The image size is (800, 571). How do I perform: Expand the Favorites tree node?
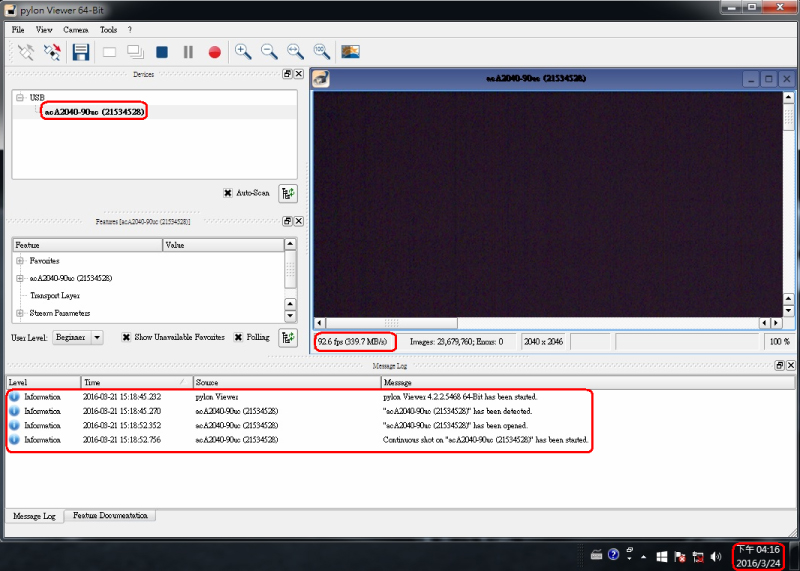tap(19, 261)
